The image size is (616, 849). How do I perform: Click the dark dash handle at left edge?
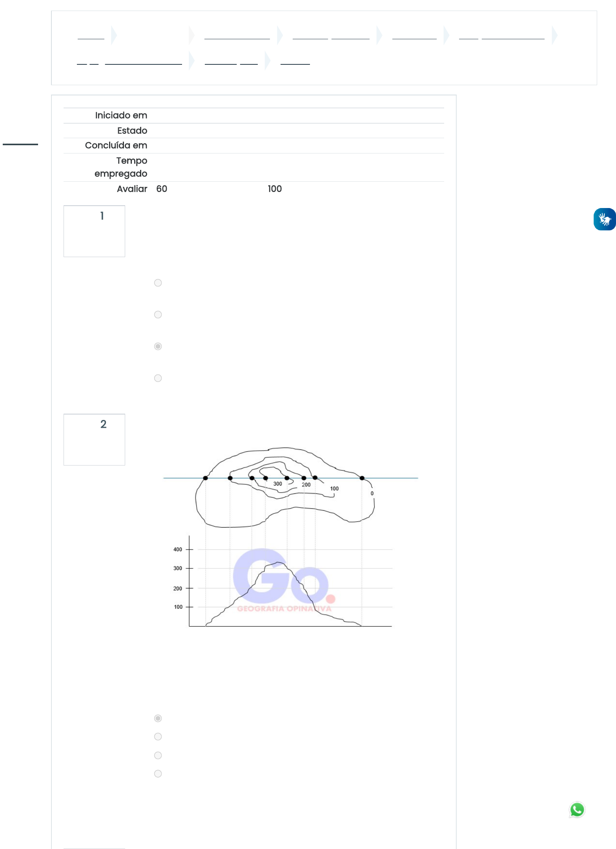click(x=20, y=144)
